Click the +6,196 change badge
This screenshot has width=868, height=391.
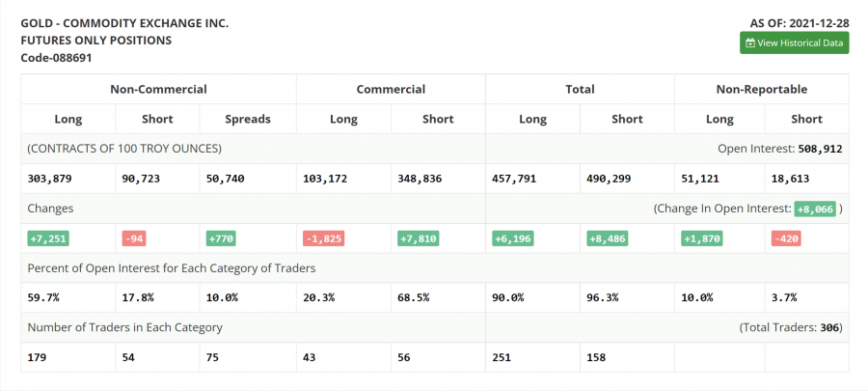tap(513, 238)
